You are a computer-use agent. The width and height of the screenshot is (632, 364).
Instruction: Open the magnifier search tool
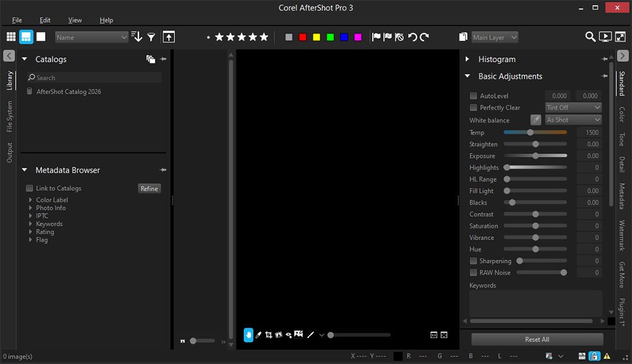(x=590, y=37)
